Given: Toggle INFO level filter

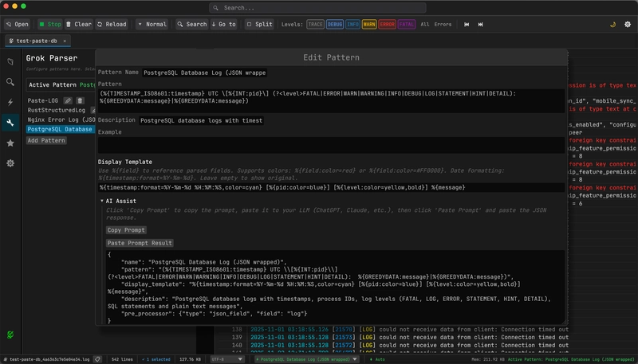Looking at the screenshot, I should pos(352,25).
